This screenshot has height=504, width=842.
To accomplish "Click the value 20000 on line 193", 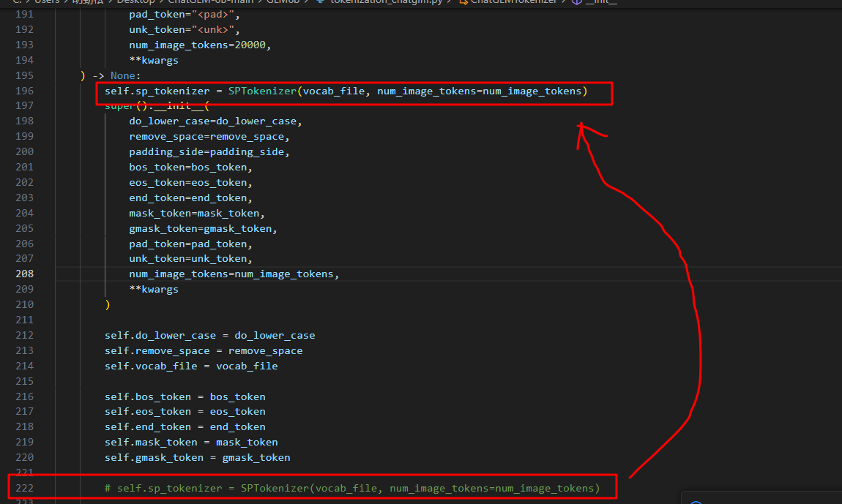I will [x=250, y=45].
